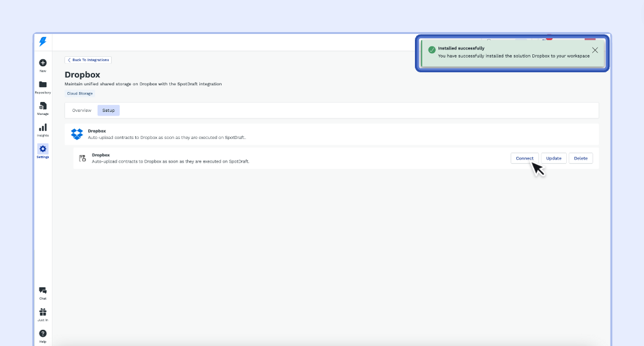The height and width of the screenshot is (346, 644).
Task: Go Back To Integrations
Action: click(88, 60)
